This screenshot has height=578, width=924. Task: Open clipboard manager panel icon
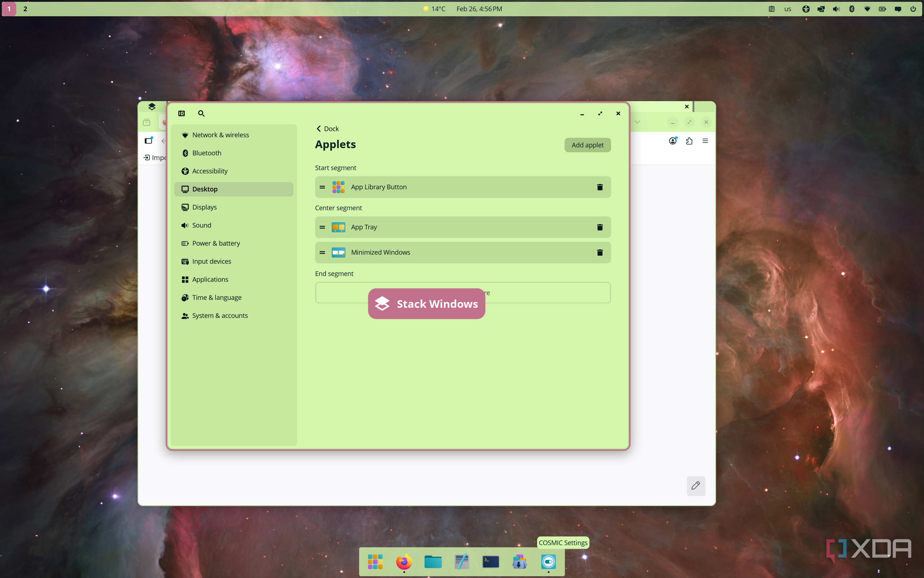[x=772, y=9]
